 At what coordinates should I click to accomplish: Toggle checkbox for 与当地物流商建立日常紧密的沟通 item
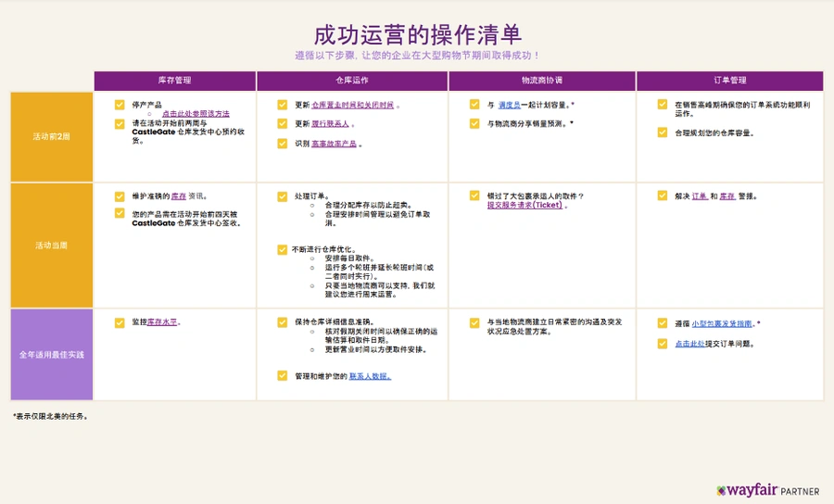[474, 322]
